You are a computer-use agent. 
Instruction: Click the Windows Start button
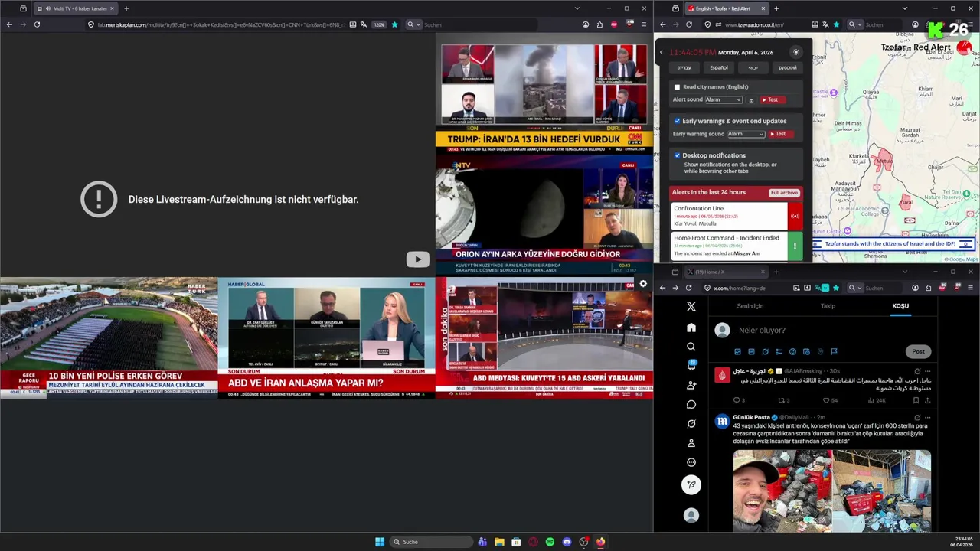pyautogui.click(x=380, y=542)
